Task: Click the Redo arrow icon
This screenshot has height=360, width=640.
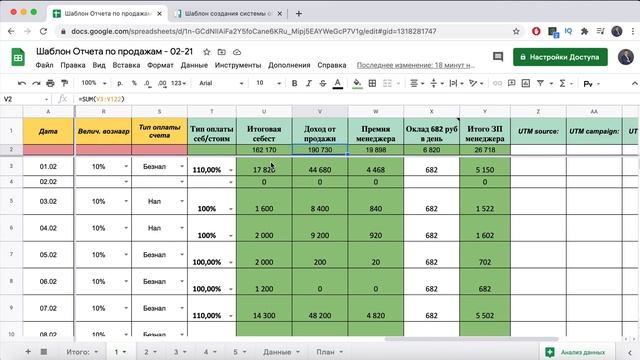Action: coord(36,83)
